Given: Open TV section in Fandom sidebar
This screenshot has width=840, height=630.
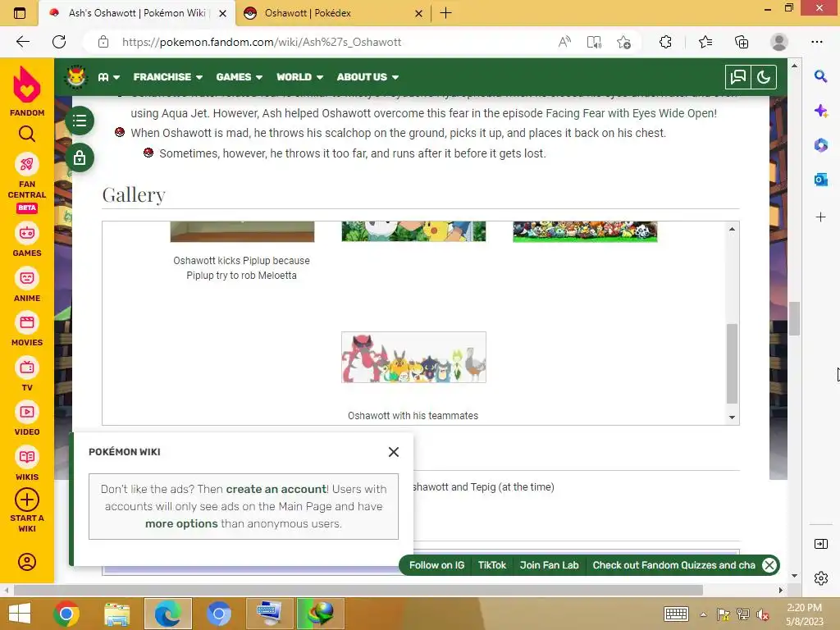Looking at the screenshot, I should coord(27,374).
